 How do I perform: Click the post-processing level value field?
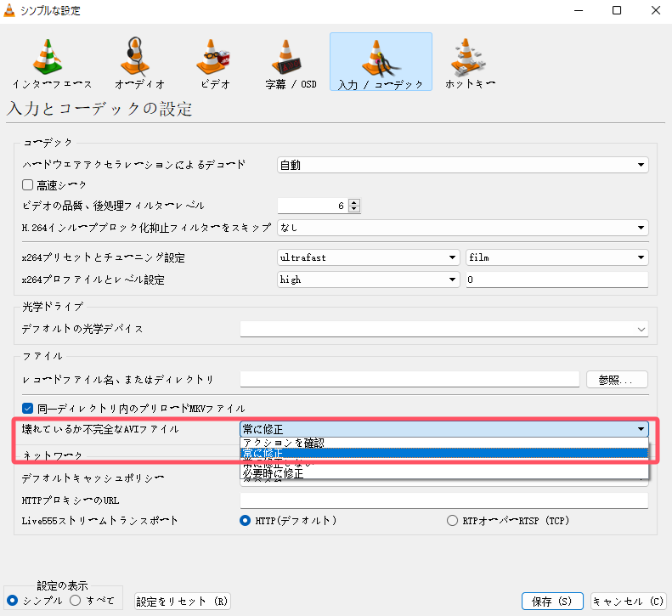click(313, 206)
